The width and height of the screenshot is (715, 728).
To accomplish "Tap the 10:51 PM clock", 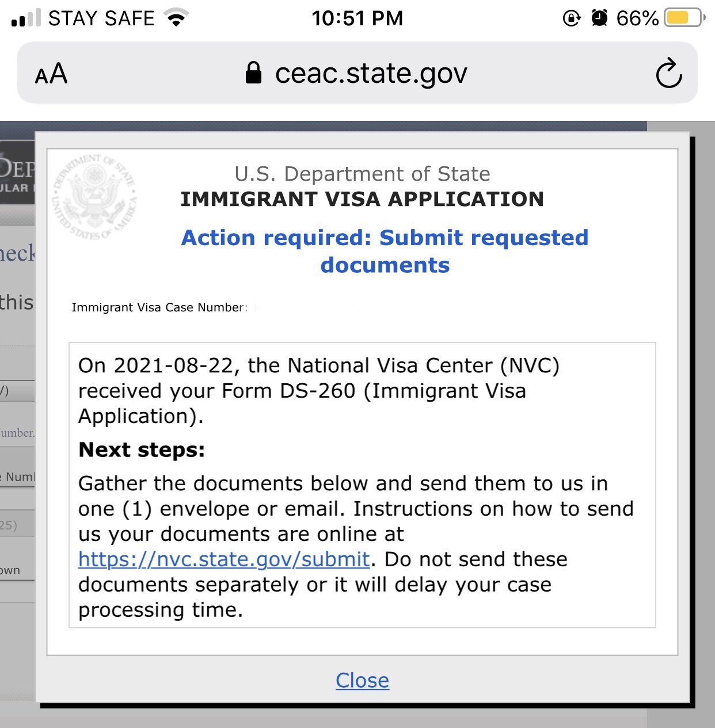I will click(x=357, y=18).
